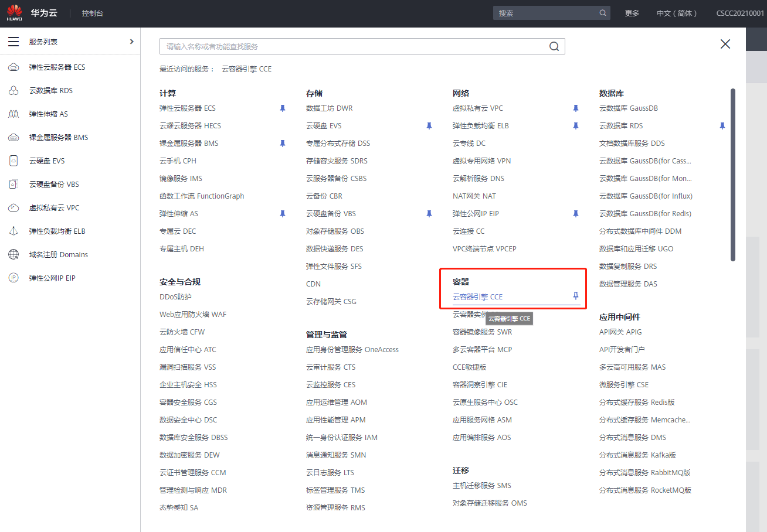Viewport: 767px width, 532px height.
Task: Open API网关 APIG service
Action: click(620, 332)
